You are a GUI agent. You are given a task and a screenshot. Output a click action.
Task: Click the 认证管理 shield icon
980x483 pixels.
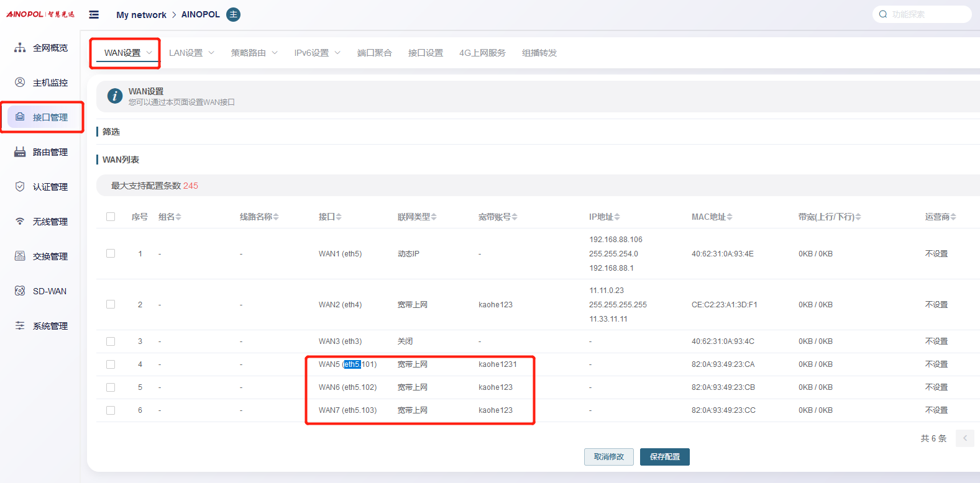click(x=20, y=187)
